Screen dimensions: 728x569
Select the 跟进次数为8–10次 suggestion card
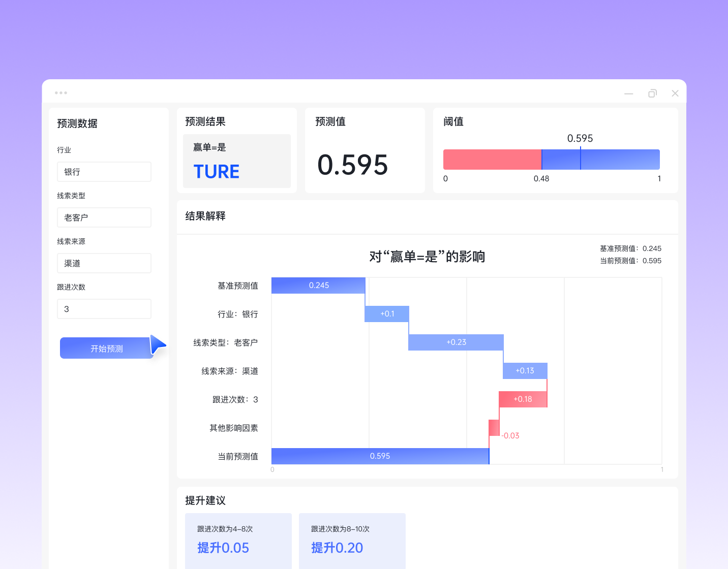click(x=352, y=540)
